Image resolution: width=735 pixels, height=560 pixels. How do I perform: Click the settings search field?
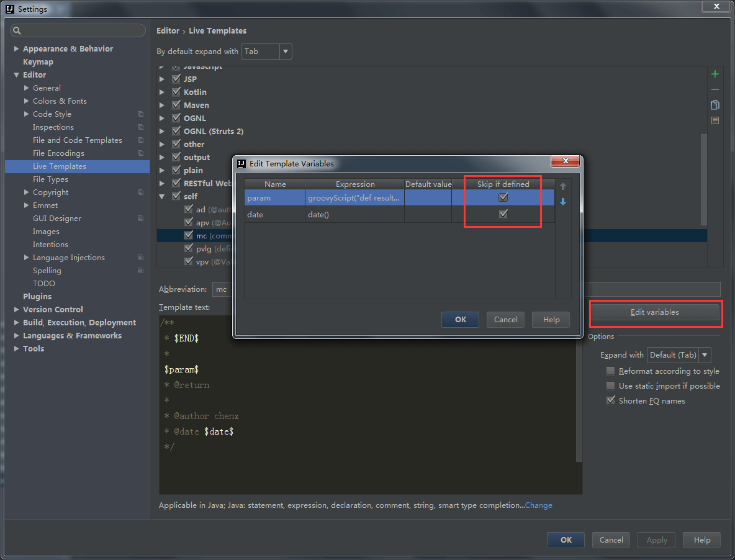click(x=78, y=30)
